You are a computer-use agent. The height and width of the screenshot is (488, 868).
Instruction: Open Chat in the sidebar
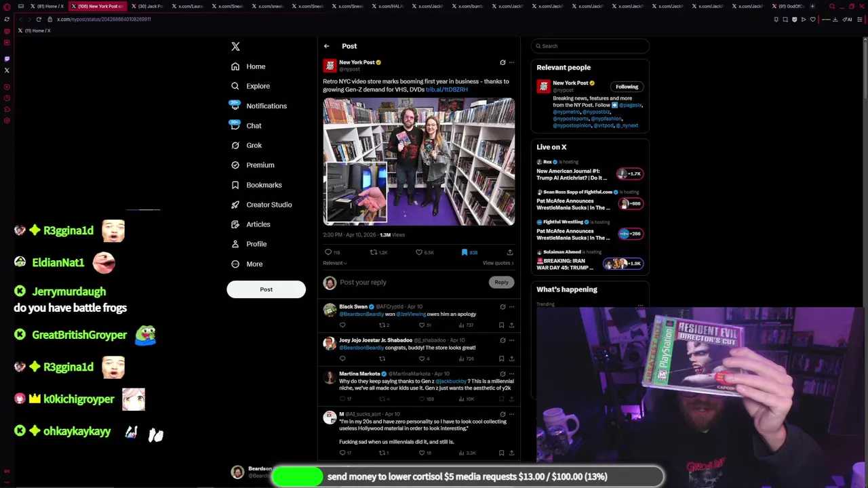tap(246, 125)
